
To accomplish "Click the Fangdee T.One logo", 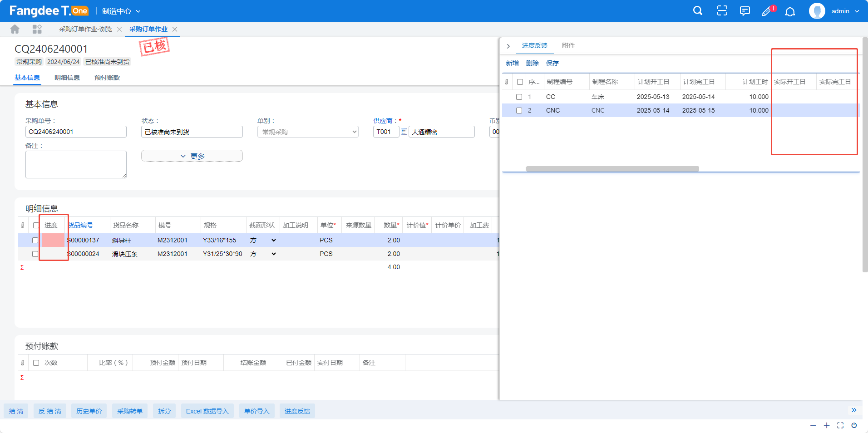I will pos(49,11).
